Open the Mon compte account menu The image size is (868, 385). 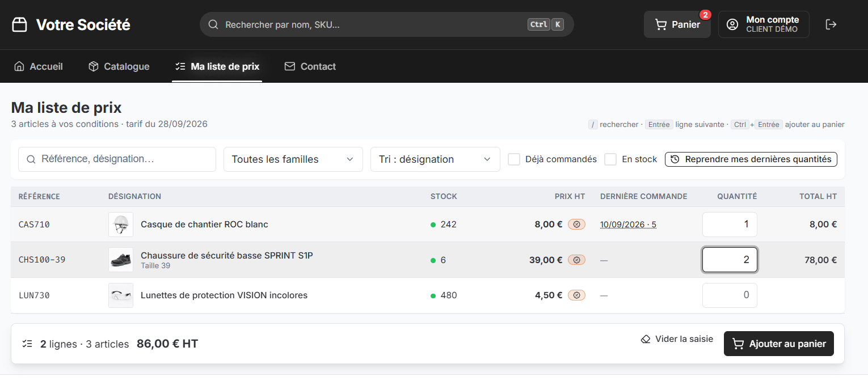point(764,24)
